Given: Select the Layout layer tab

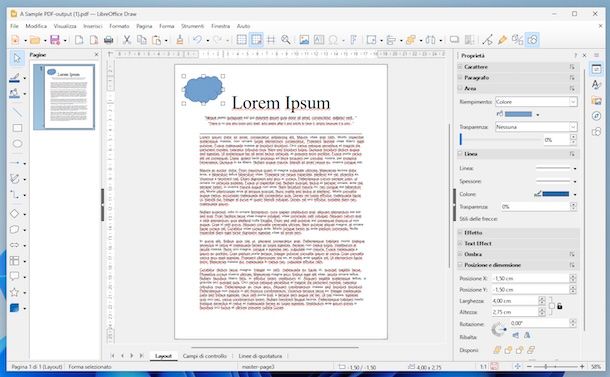Looking at the screenshot, I should (163, 356).
